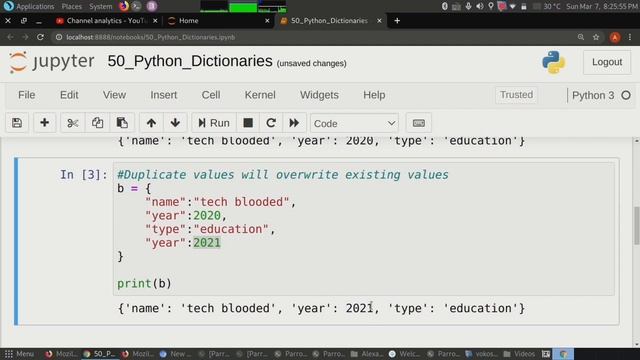Open a new browser tab
The height and width of the screenshot is (360, 640).
pos(397,20)
